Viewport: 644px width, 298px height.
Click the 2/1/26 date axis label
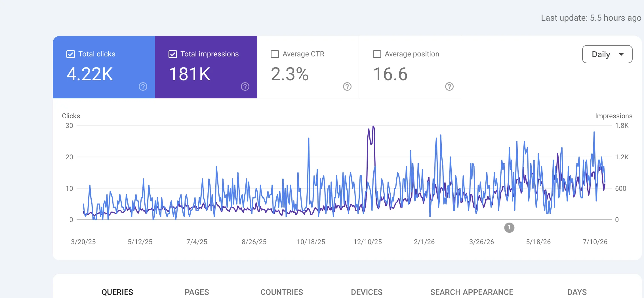point(424,242)
